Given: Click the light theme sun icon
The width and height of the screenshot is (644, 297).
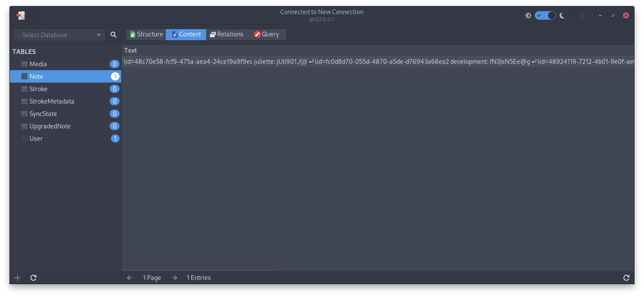Looking at the screenshot, I should (528, 15).
